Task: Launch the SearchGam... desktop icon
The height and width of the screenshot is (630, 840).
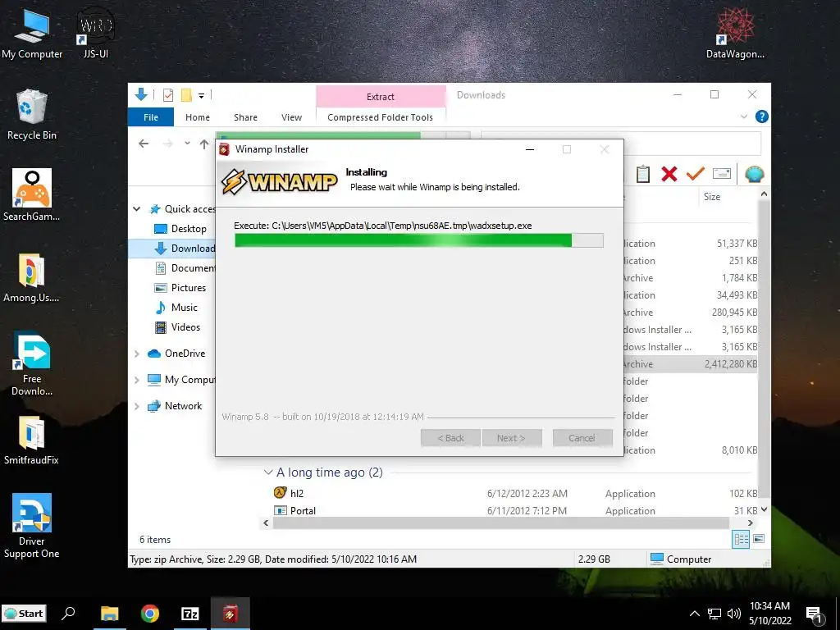Action: [x=32, y=195]
